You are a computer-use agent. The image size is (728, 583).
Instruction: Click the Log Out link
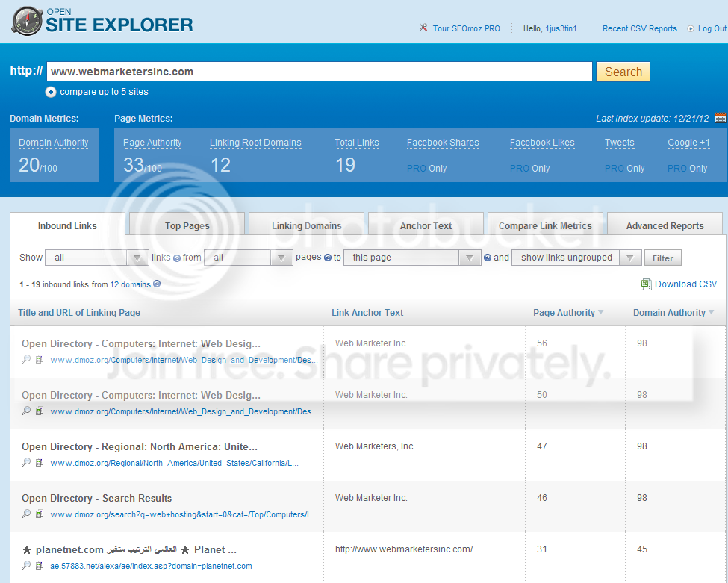point(712,29)
